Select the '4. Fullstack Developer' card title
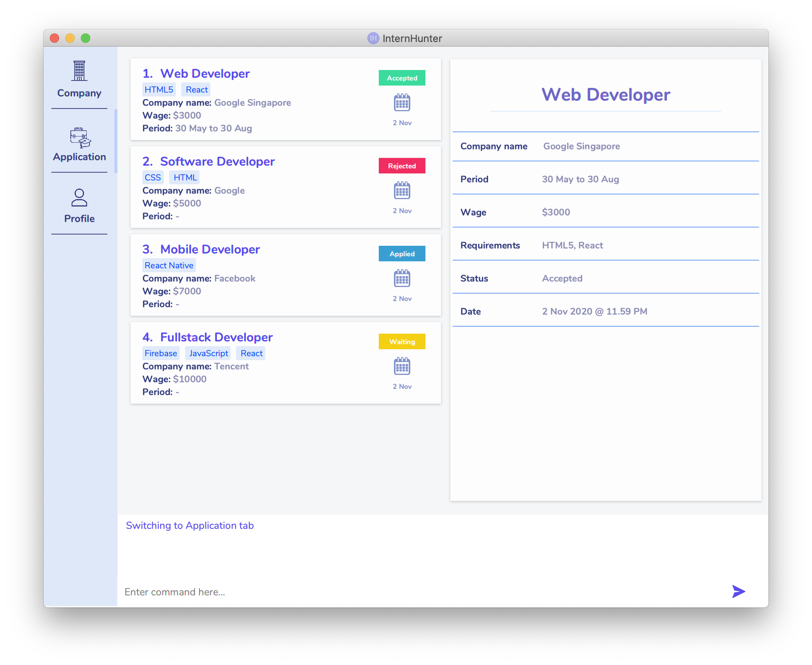Viewport: 812px width, 665px height. pyautogui.click(x=207, y=337)
